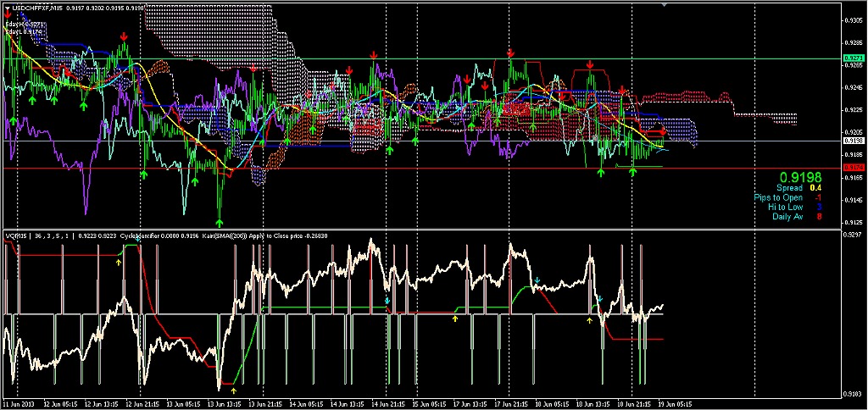Click the 15 Jun 05:15 time label
868x410 pixels.
pos(428,403)
